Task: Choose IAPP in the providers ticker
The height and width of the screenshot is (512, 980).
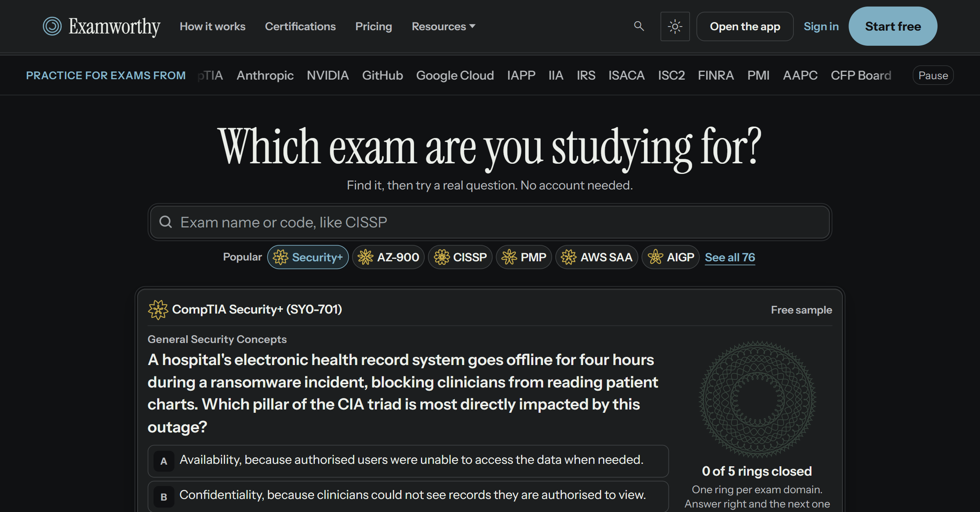Action: click(x=521, y=75)
